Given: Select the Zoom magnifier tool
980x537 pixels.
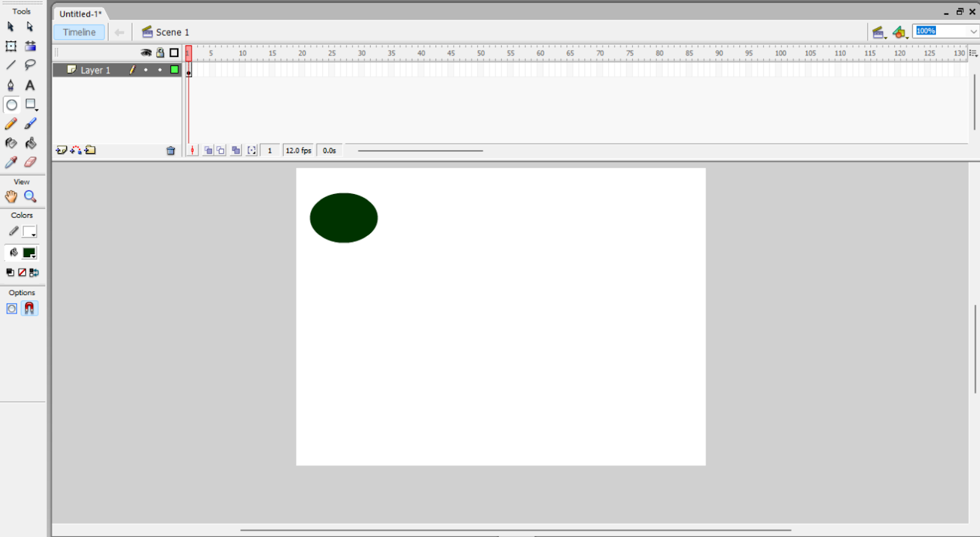Looking at the screenshot, I should [x=30, y=197].
